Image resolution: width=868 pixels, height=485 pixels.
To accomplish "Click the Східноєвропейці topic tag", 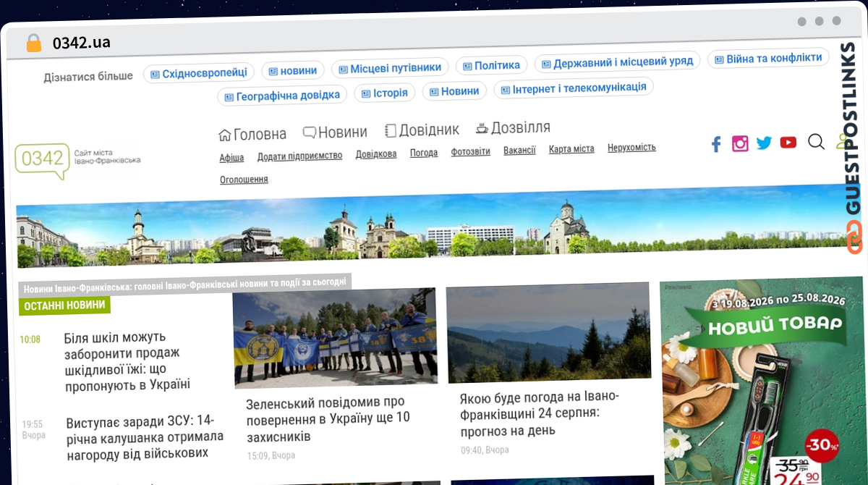I will (x=198, y=72).
